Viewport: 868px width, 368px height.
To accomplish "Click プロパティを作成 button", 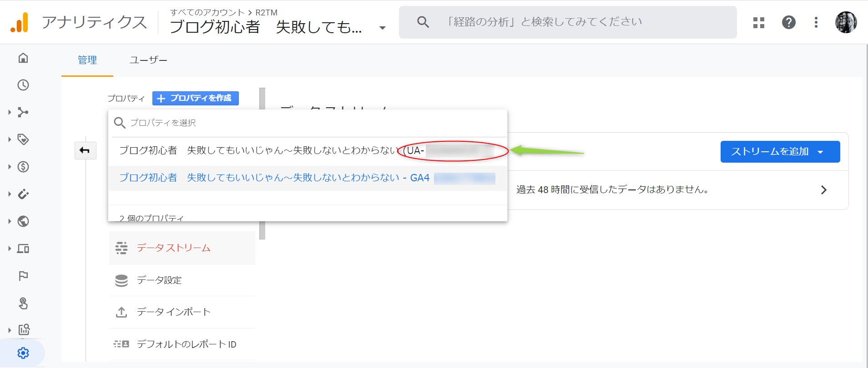I will pyautogui.click(x=196, y=98).
